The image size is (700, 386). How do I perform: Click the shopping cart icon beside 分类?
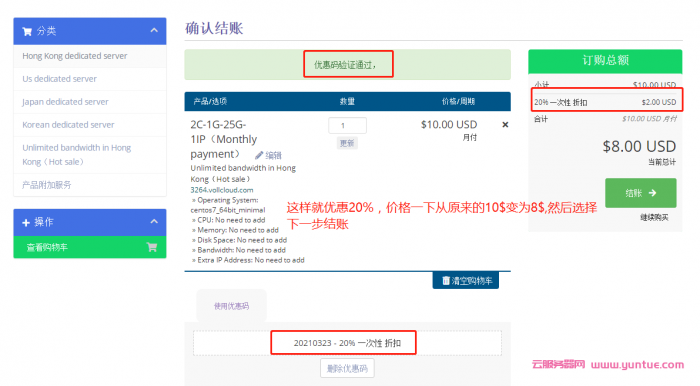point(27,31)
